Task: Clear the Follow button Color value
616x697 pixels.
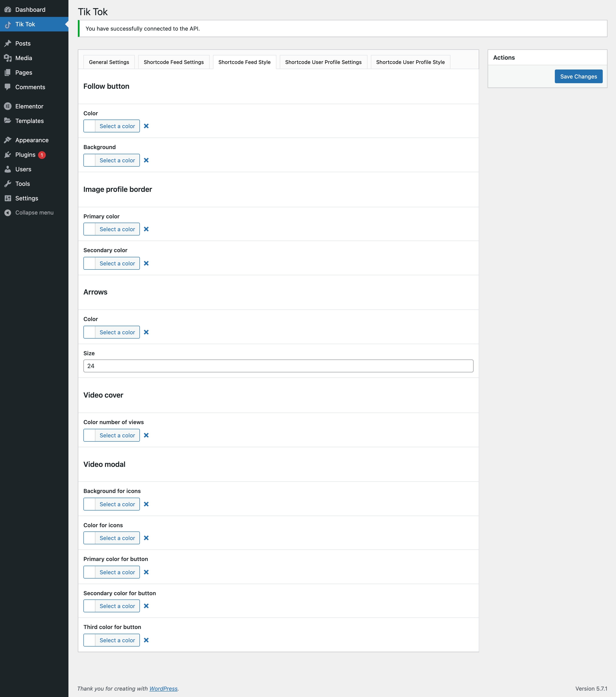Action: point(146,126)
